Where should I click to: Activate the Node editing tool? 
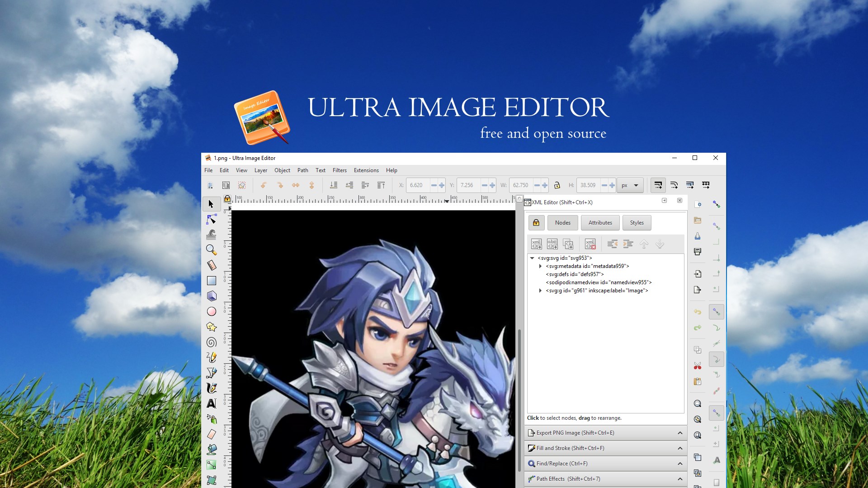pos(211,220)
